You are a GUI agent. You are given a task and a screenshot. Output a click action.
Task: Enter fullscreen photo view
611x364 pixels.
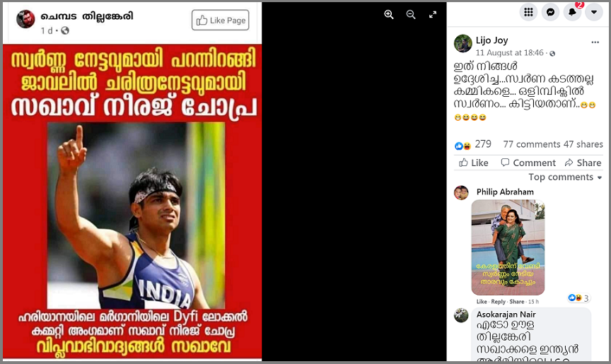[x=433, y=15]
